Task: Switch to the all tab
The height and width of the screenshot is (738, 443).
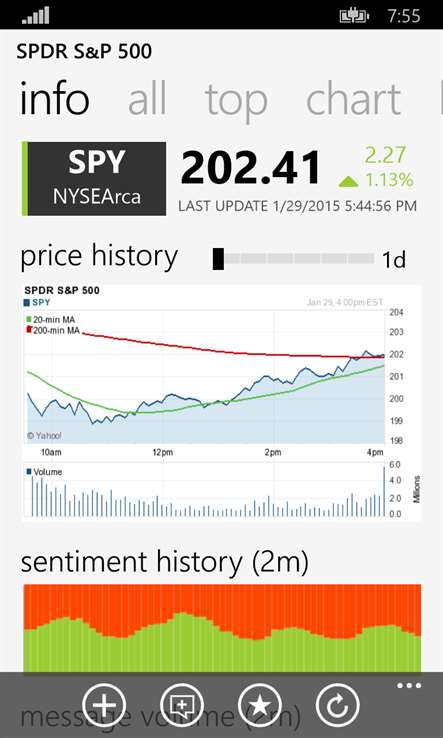Action: (x=147, y=98)
